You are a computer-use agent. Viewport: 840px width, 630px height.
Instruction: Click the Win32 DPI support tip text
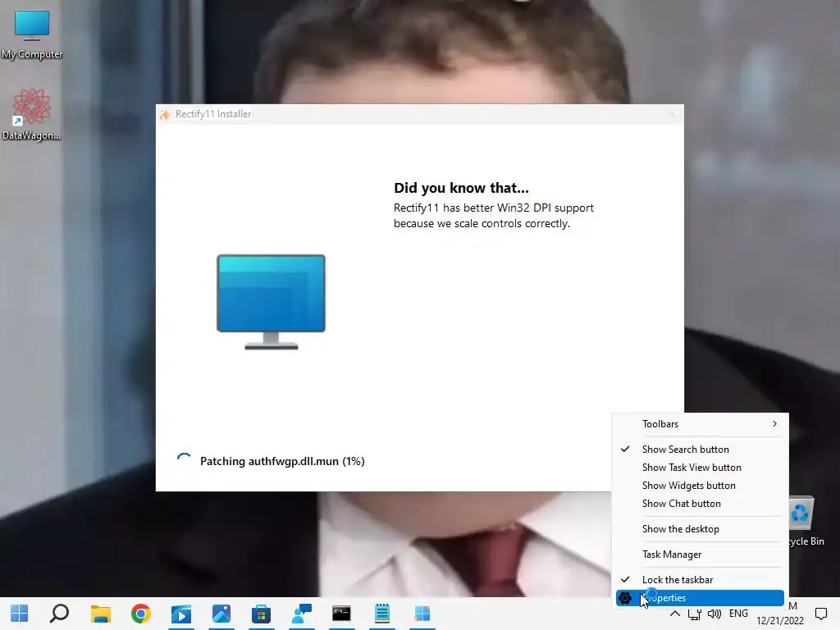pyautogui.click(x=493, y=216)
